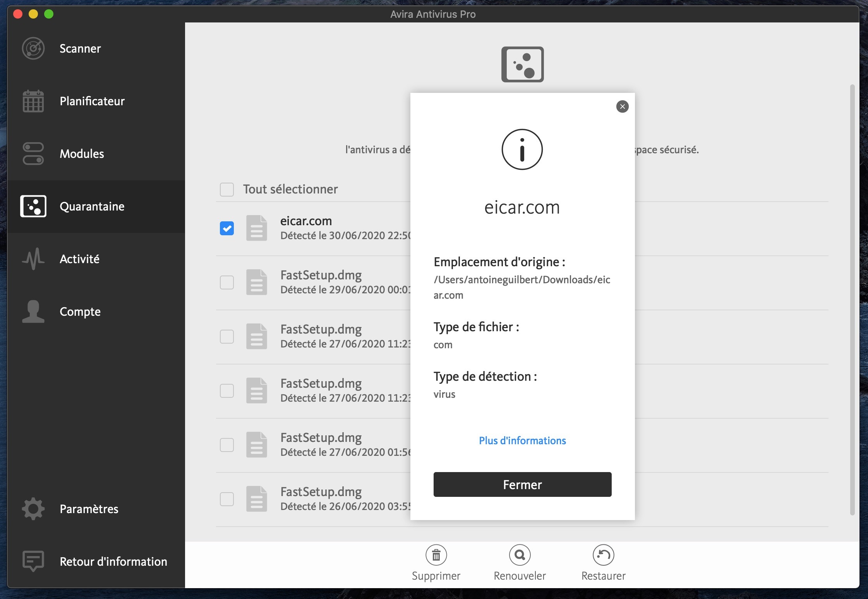Click the macOS green zoom window button
This screenshot has width=868, height=599.
[x=49, y=14]
